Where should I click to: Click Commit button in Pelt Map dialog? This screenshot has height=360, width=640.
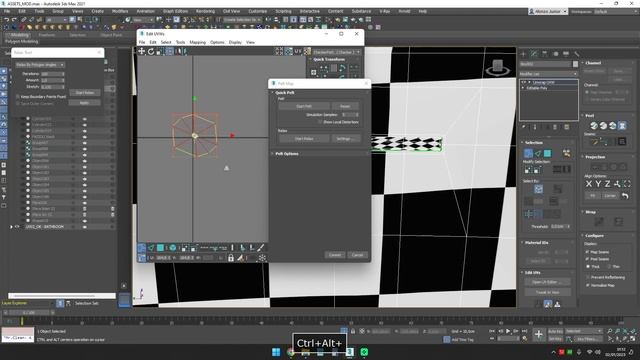[335, 255]
